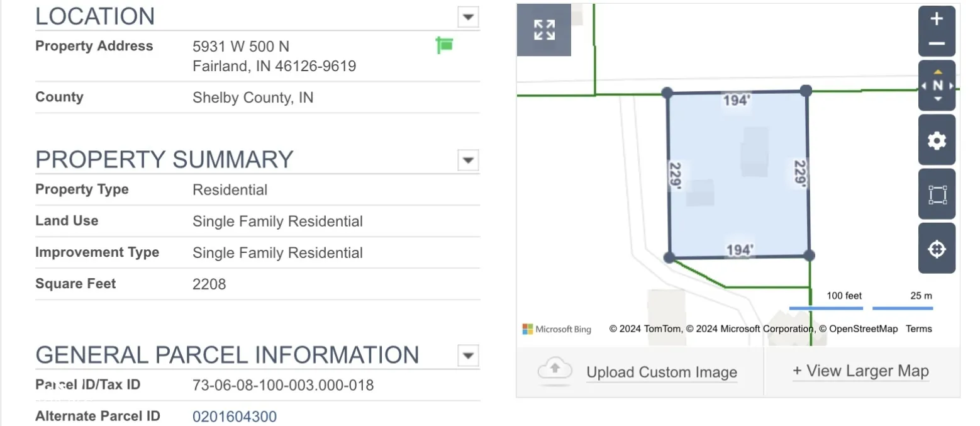The image size is (980, 426).
Task: Open the View Larger Map link
Action: (860, 371)
